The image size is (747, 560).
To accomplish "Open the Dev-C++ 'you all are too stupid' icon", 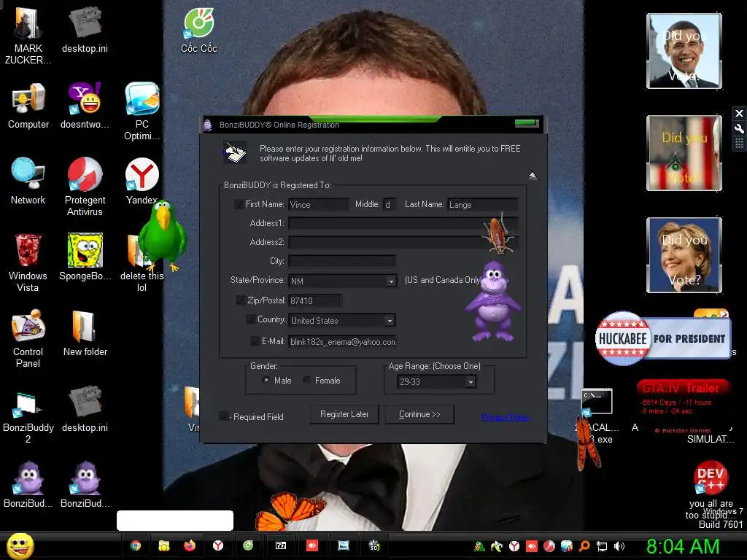I will pos(711,491).
